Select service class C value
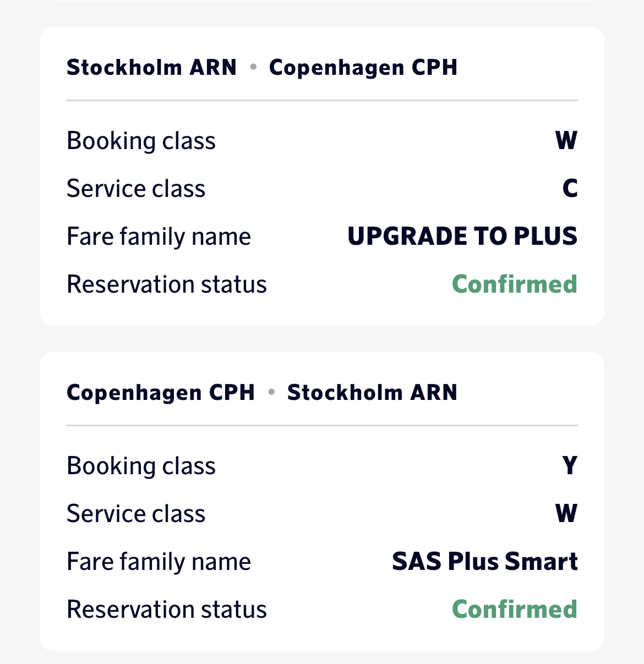 570,189
